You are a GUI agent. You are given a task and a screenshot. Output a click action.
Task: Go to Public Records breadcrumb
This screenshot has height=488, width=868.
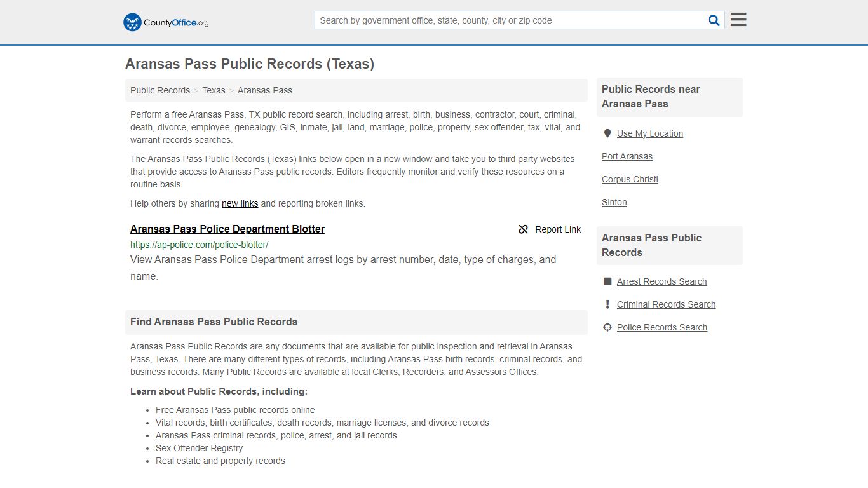pos(160,90)
